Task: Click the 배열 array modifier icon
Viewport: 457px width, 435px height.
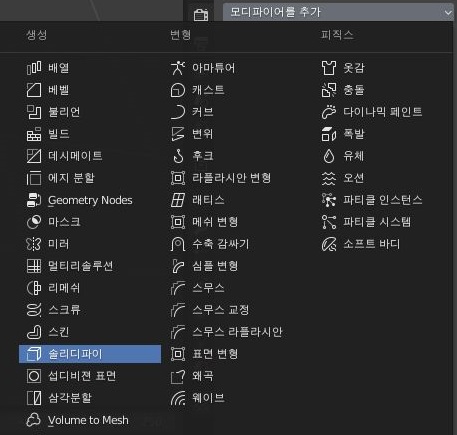Action: (34, 68)
